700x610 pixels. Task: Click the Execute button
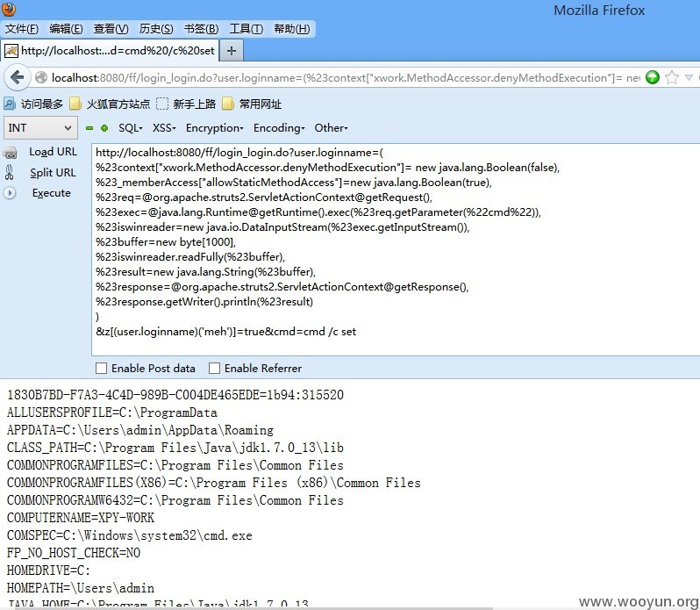point(52,193)
